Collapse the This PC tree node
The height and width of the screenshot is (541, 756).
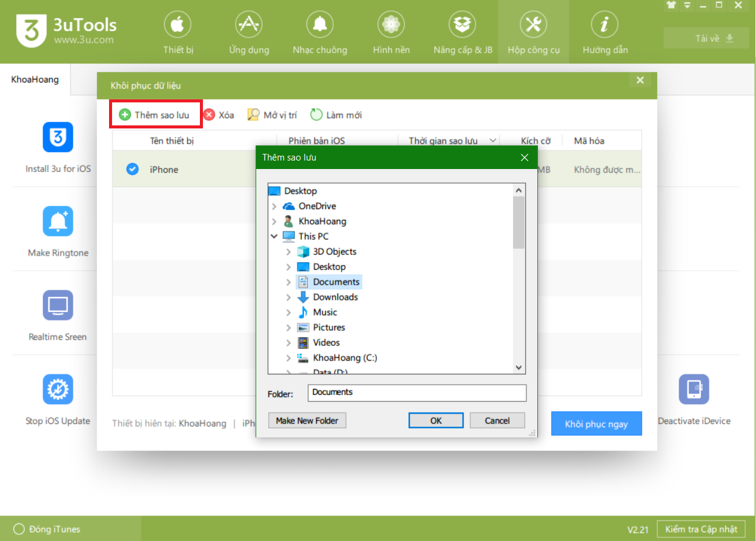[x=274, y=236]
